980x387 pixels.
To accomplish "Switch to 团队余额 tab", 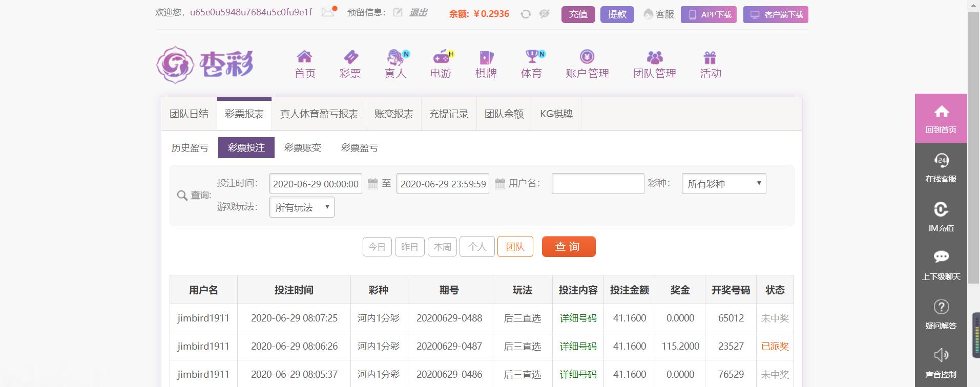I will [x=504, y=114].
